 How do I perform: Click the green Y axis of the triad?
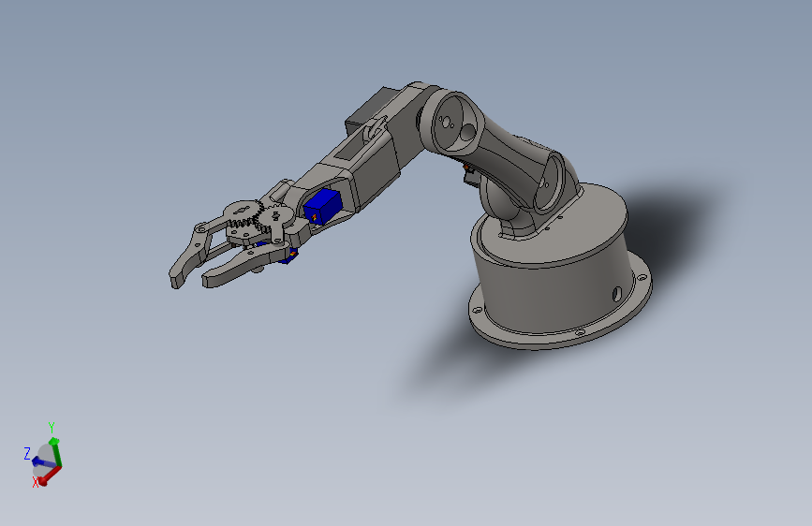[56, 452]
